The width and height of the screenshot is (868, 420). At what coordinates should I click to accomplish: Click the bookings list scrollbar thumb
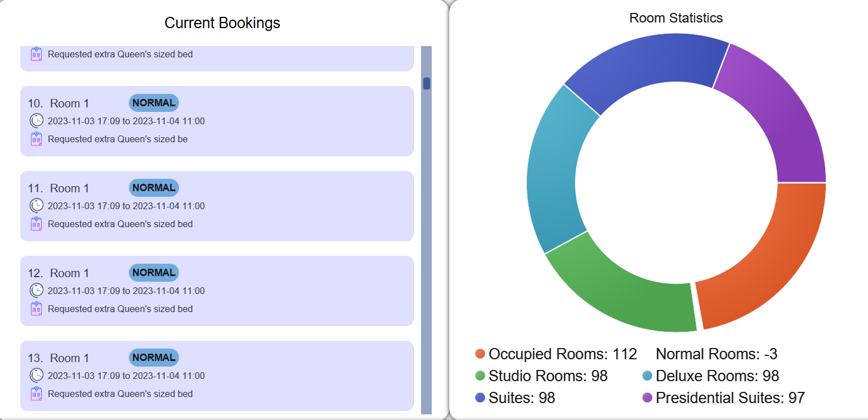427,83
